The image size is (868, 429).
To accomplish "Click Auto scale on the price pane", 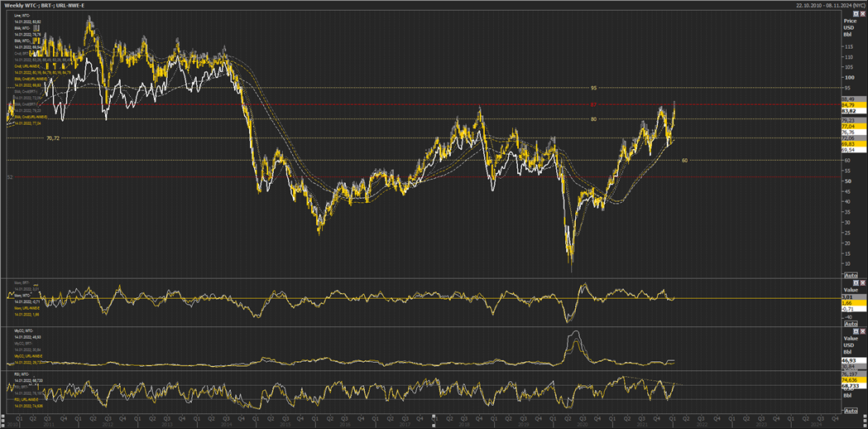I will (851, 276).
